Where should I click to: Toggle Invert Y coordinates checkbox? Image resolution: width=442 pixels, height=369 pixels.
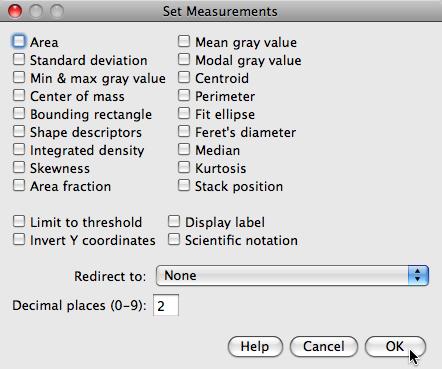pyautogui.click(x=19, y=239)
